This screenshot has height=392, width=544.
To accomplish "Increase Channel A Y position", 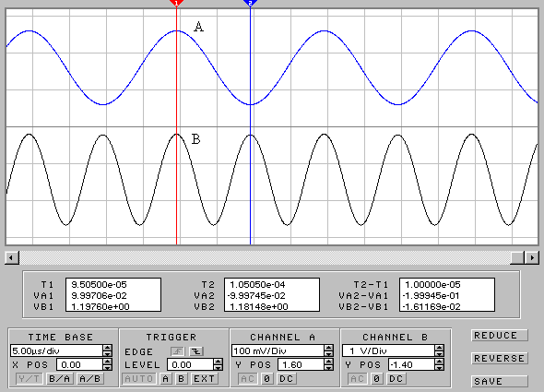I will 328,362.
